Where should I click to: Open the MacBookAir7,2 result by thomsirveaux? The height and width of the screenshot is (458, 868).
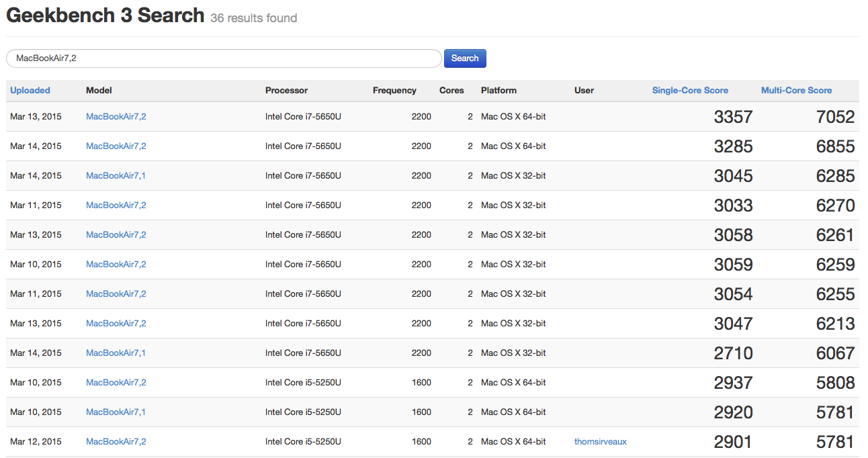[x=116, y=441]
